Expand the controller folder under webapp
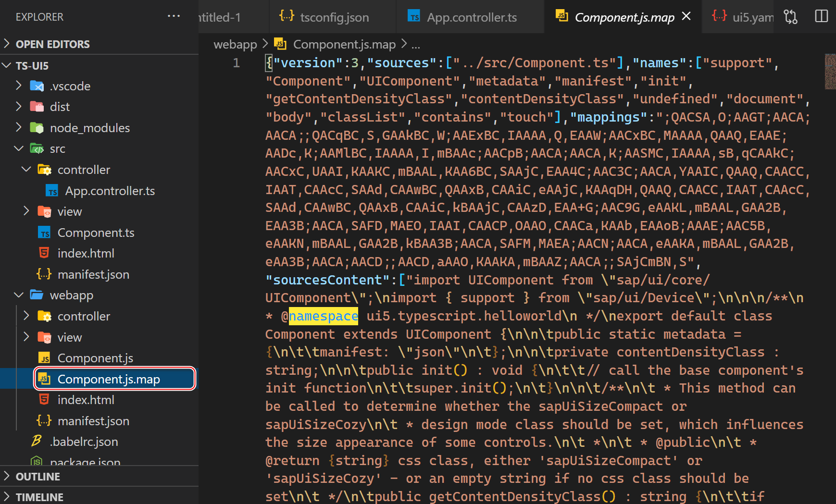Viewport: 836px width, 504px height. 99,316
